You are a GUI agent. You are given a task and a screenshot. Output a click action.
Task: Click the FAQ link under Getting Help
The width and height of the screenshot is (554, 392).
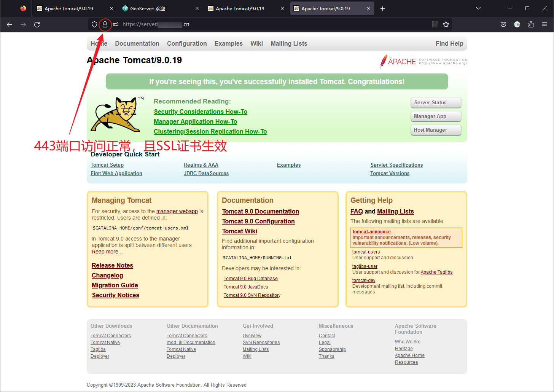pyautogui.click(x=357, y=211)
